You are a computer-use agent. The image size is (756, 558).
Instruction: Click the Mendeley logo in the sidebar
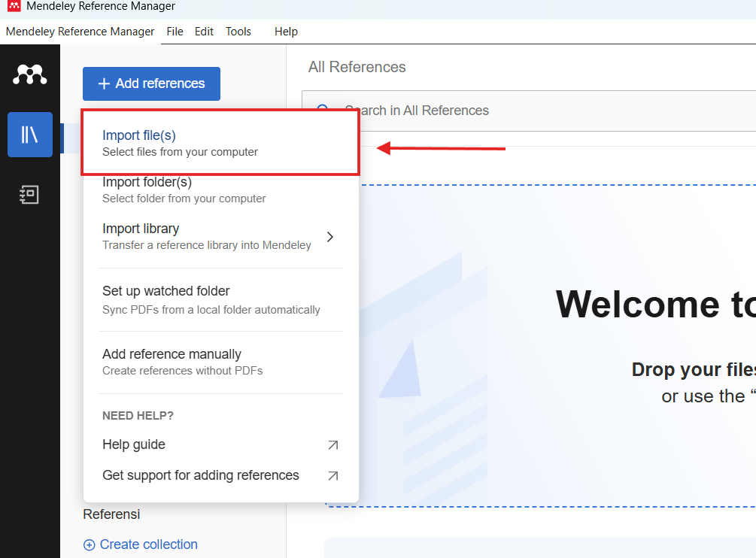click(30, 74)
